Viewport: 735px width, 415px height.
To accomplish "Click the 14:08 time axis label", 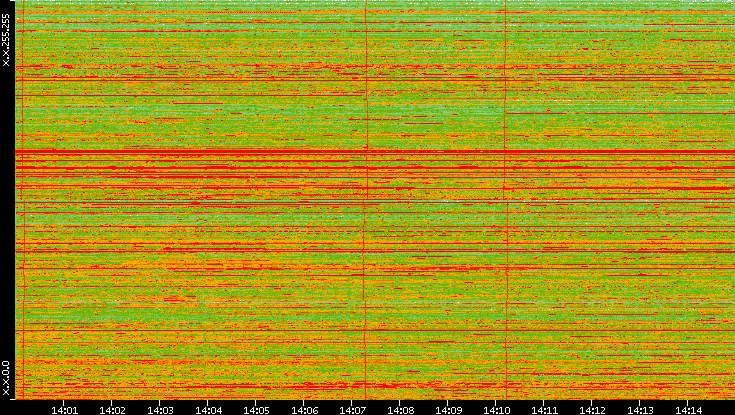I will 400,410.
